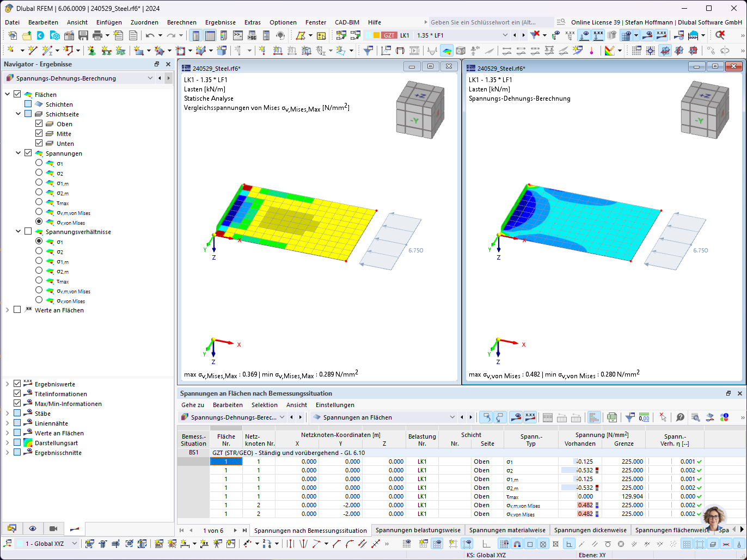747x560 pixels.
Task: Open the load combination dropdown showing 1.35 * LF1
Action: 506,34
